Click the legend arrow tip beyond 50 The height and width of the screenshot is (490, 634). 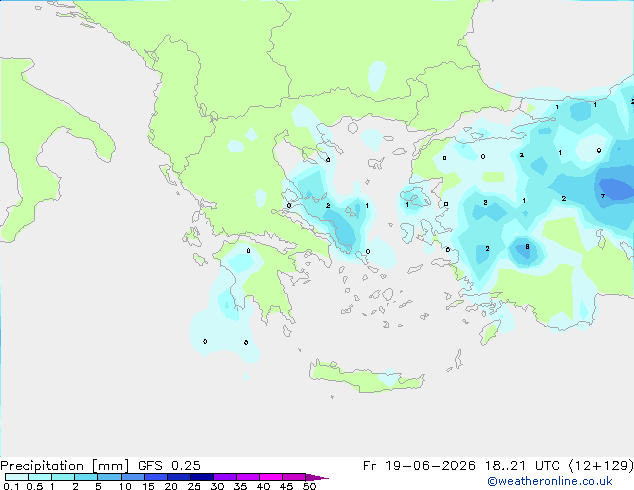317,477
